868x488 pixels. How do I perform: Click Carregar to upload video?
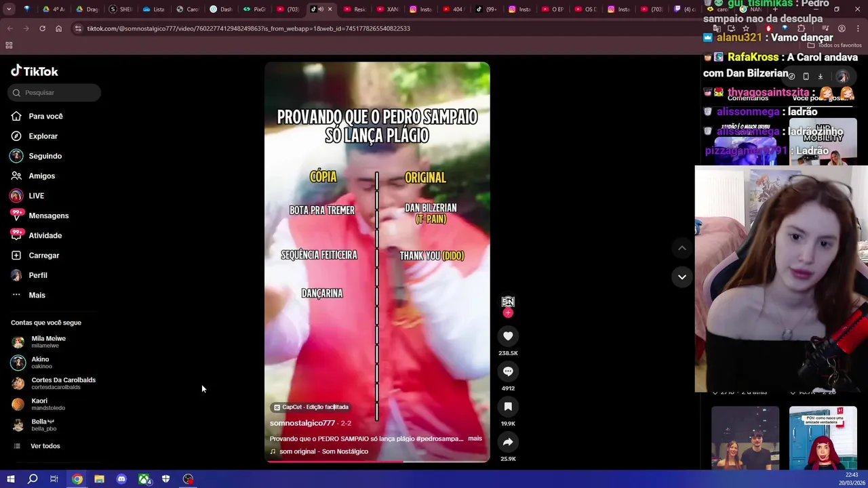click(35, 256)
